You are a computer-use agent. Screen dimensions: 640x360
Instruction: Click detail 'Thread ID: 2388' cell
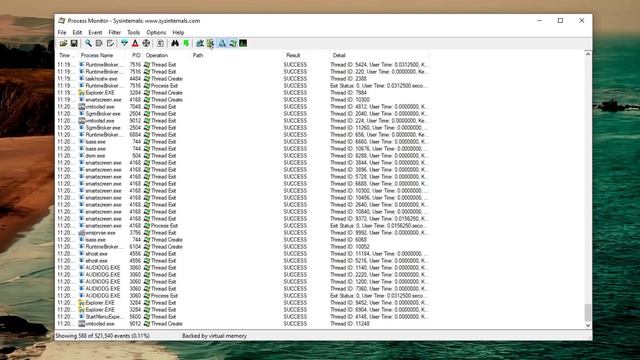click(349, 79)
